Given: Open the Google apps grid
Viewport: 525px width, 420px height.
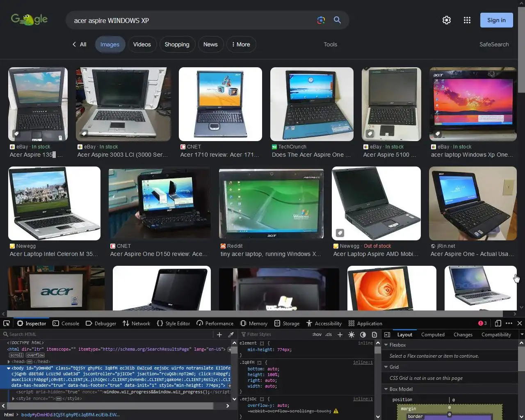Looking at the screenshot, I should pos(467,20).
